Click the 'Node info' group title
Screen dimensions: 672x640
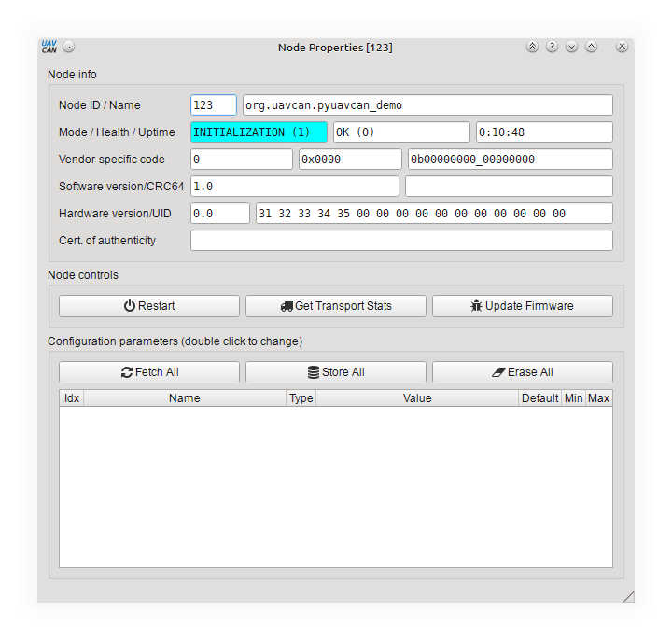coord(72,74)
